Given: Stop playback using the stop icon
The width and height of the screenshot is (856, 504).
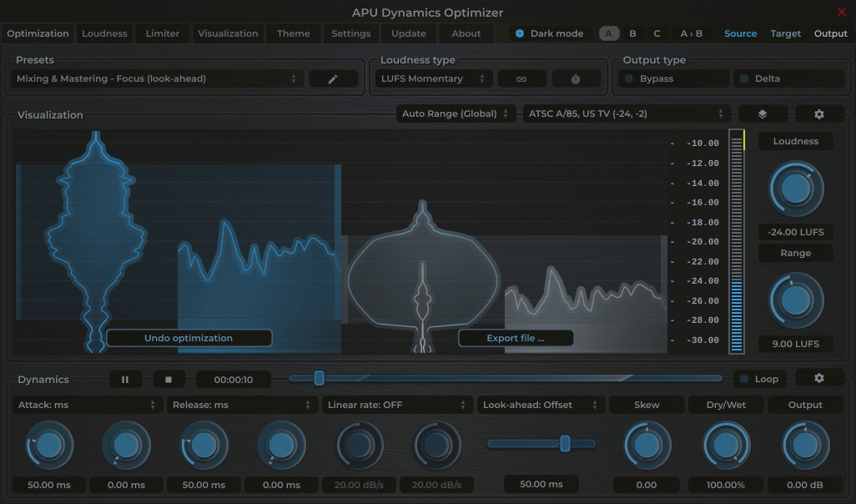Looking at the screenshot, I should pos(169,378).
